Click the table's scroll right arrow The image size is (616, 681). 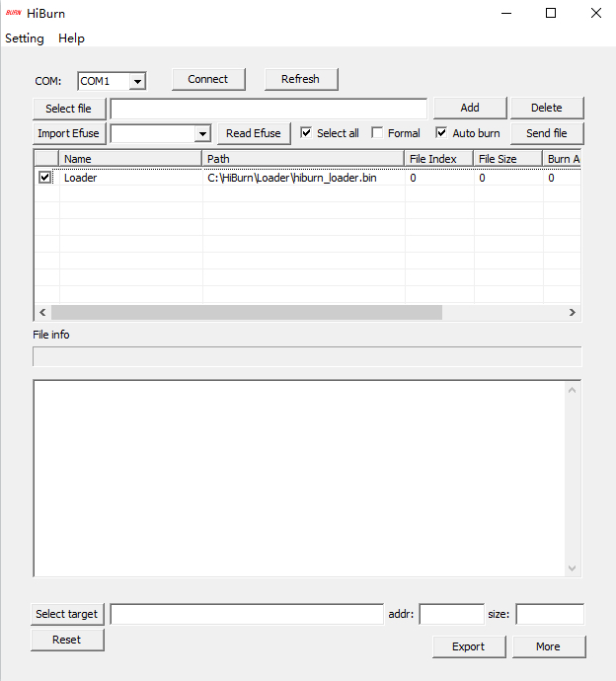click(572, 312)
